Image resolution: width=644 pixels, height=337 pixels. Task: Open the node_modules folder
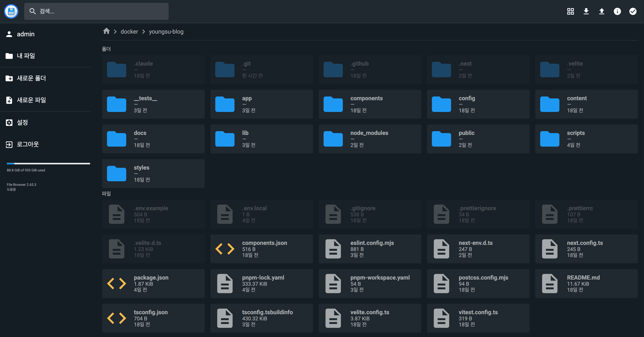[370, 139]
